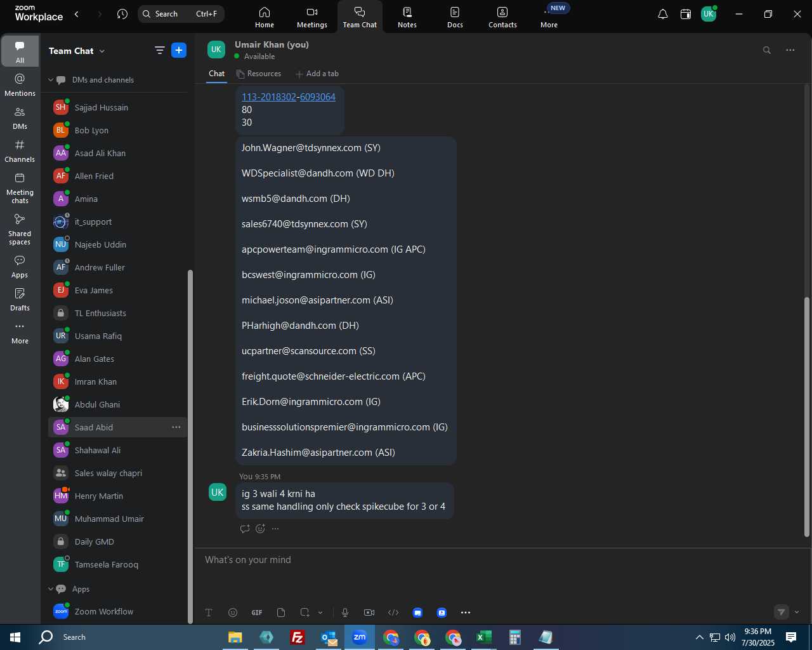
Task: Click the What's on your mind box
Action: [x=501, y=560]
